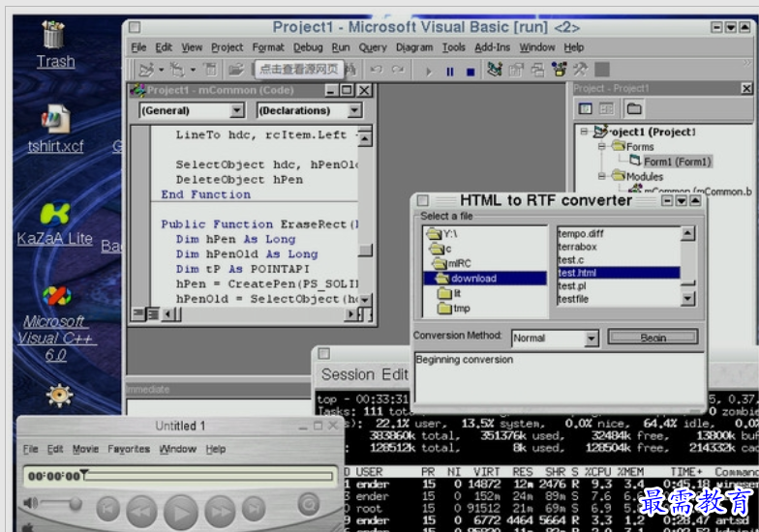Open the Object Browser toolbar icon
The width and height of the screenshot is (759, 532).
560,70
